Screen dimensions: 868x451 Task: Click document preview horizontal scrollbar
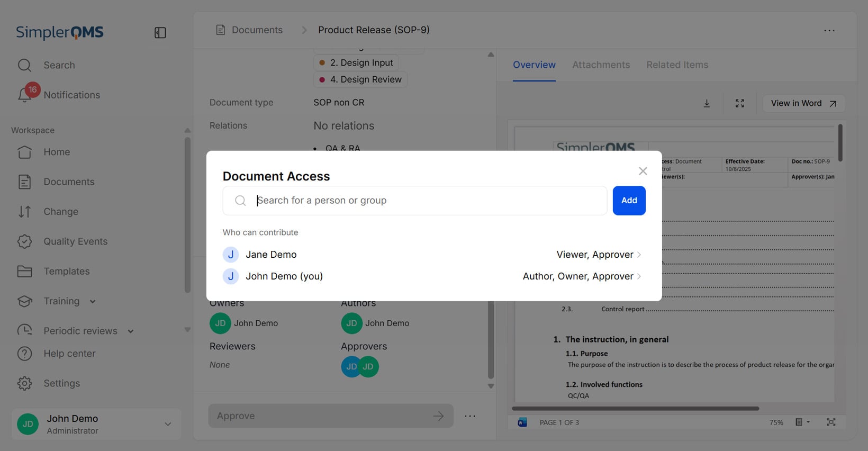[x=636, y=409]
